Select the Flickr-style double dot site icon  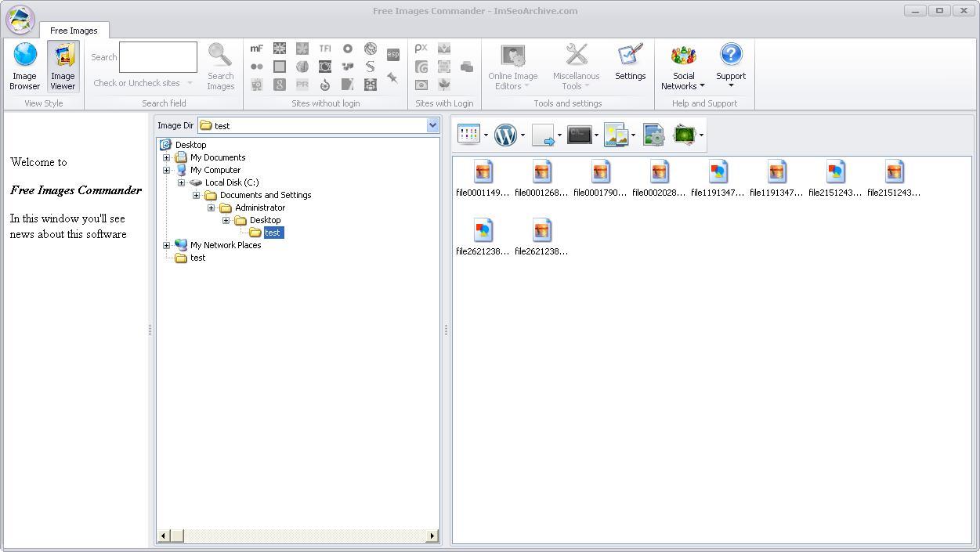click(256, 66)
